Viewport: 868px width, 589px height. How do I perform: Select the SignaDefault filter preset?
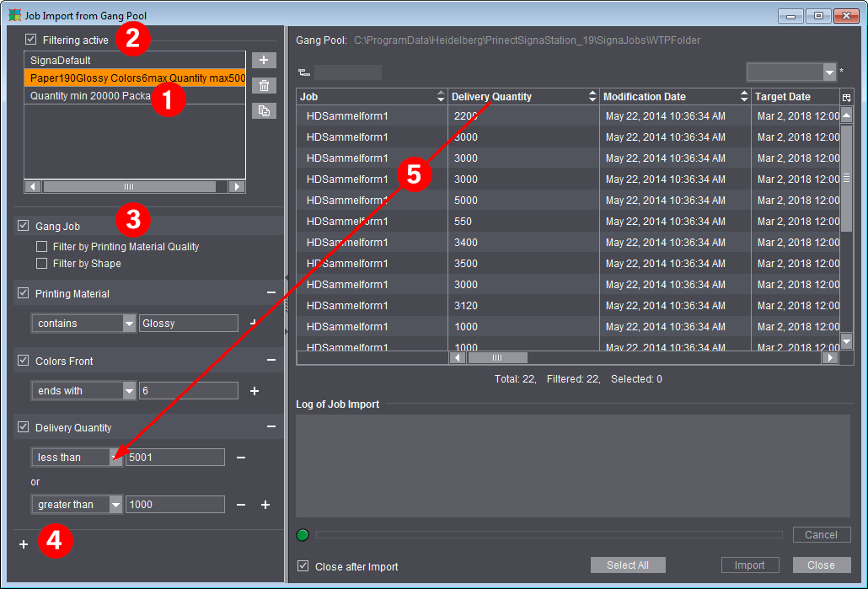[61, 61]
